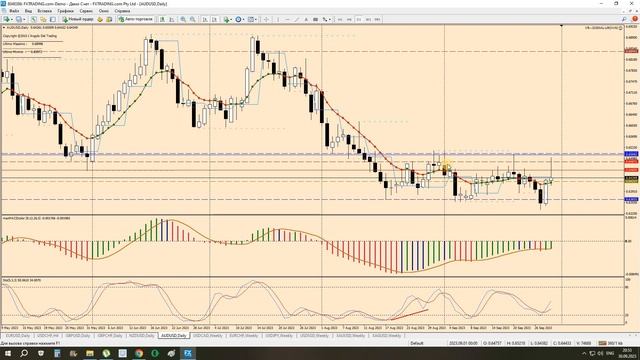Expand the Periods dropdown arrow
Image resolution: width=640 pixels, height=360 pixels.
coord(244,19)
